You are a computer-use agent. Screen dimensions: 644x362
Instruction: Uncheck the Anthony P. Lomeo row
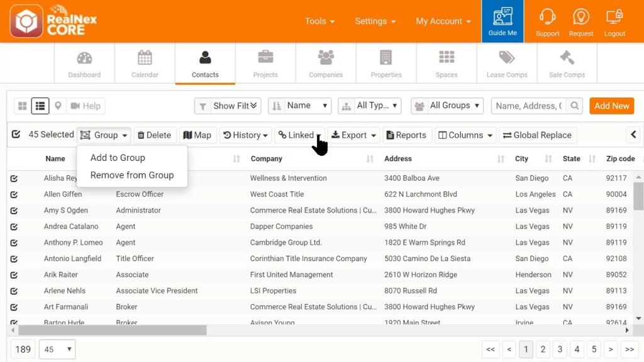click(x=14, y=243)
